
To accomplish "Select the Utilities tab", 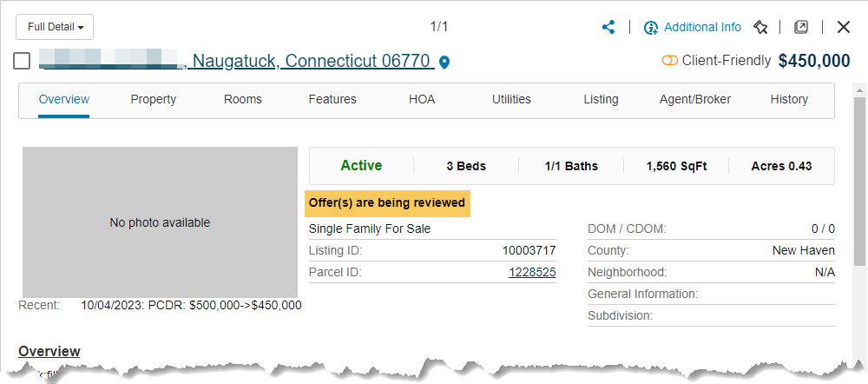I will coord(511,99).
